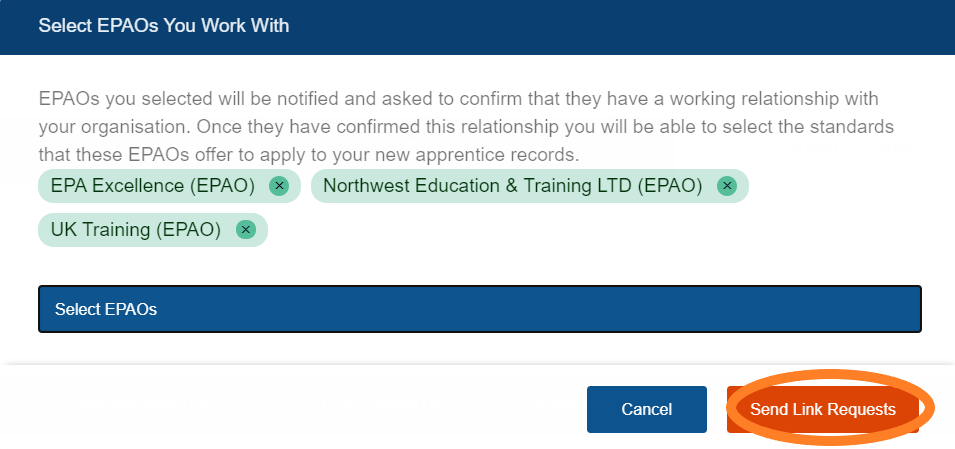This screenshot has height=449, width=955.
Task: Click the blank footer area left of Cancel
Action: click(300, 409)
